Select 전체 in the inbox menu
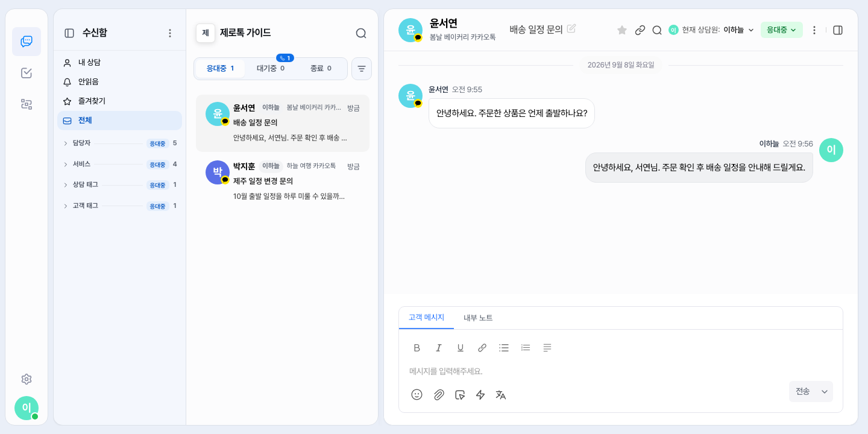Screen dimensions: 868x434 click(x=120, y=121)
